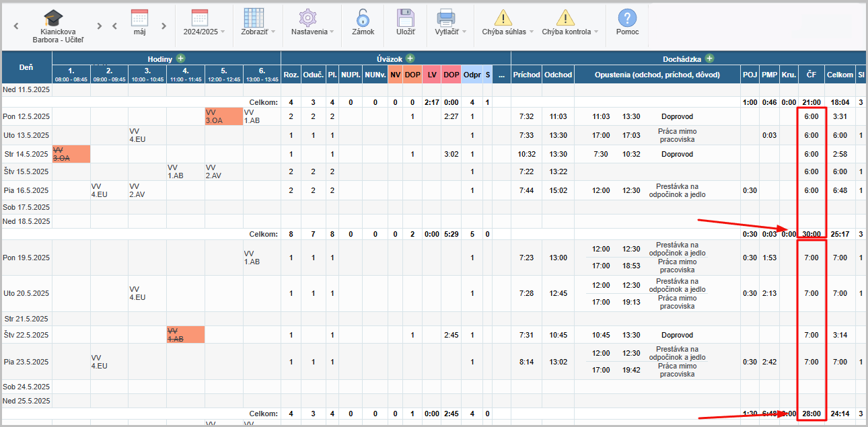
Task: Expand Dochádzka columns with green plus
Action: pyautogui.click(x=709, y=59)
